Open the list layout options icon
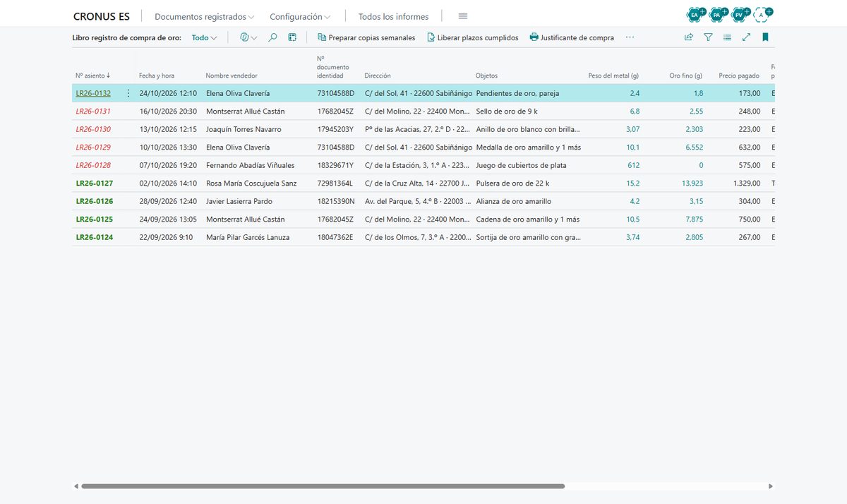Image resolution: width=847 pixels, height=504 pixels. point(727,37)
